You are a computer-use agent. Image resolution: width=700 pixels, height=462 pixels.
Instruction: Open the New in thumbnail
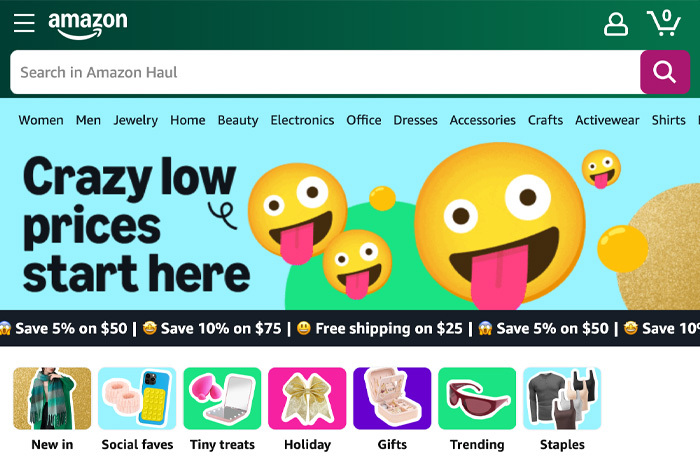pyautogui.click(x=52, y=398)
